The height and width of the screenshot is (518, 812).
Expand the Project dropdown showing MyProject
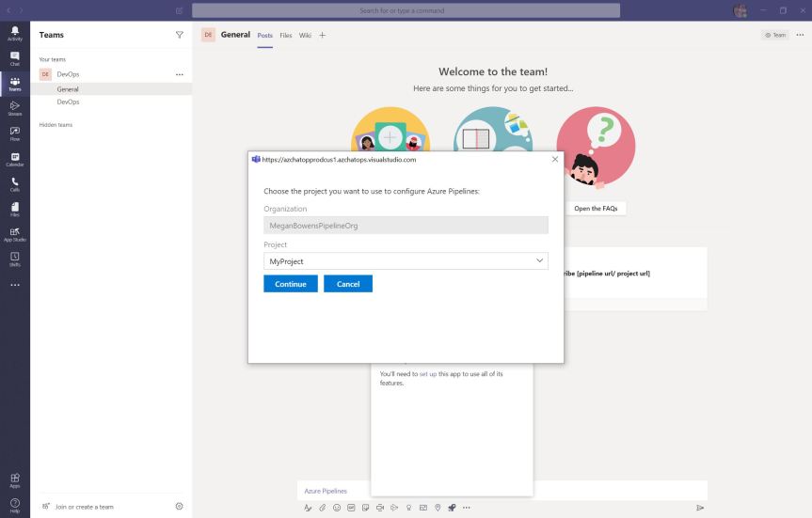click(x=406, y=261)
